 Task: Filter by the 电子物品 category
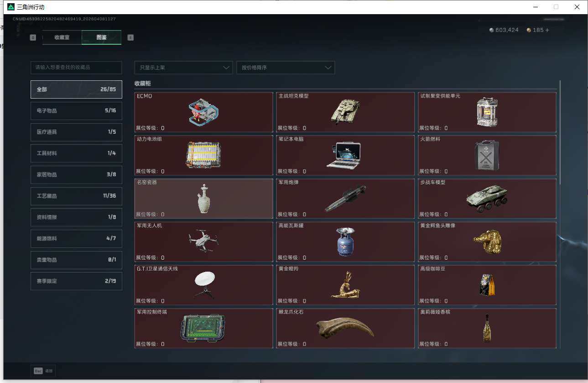pyautogui.click(x=76, y=110)
